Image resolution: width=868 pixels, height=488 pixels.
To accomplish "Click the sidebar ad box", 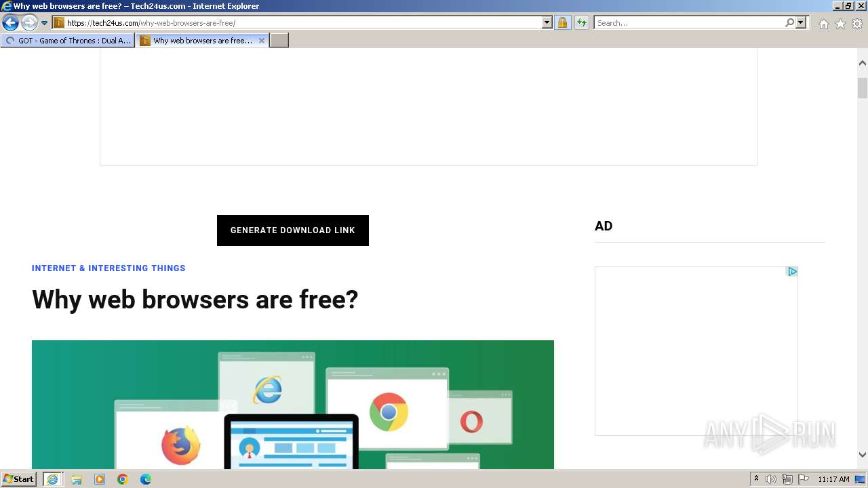I will coord(696,351).
